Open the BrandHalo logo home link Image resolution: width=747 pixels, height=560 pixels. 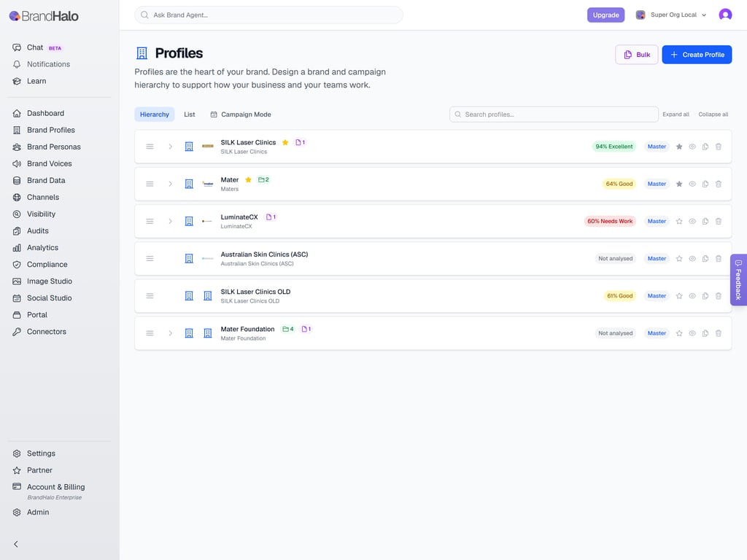44,16
